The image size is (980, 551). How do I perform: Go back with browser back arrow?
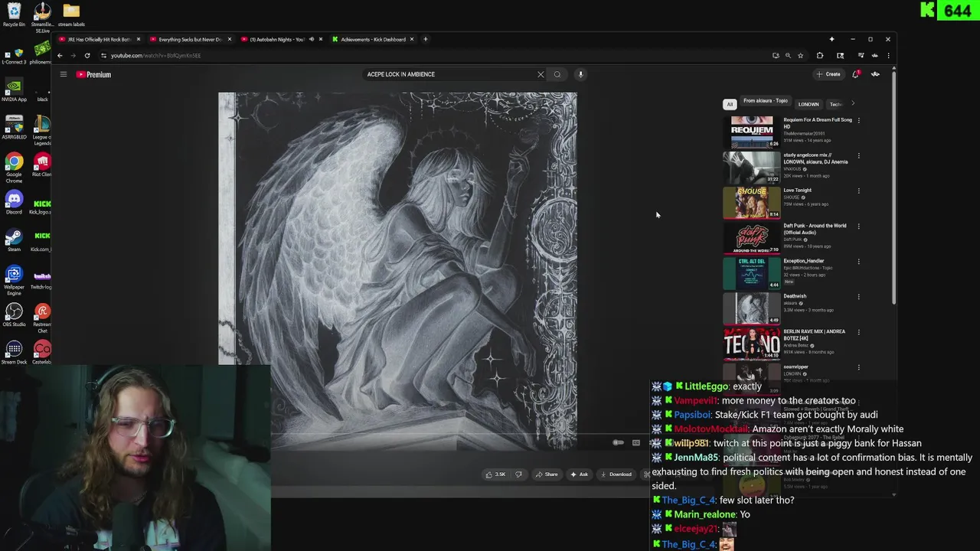pos(60,55)
